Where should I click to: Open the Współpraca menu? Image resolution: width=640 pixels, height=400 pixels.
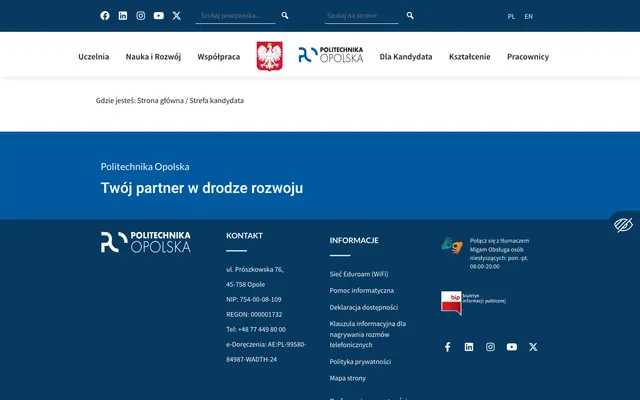(x=219, y=57)
